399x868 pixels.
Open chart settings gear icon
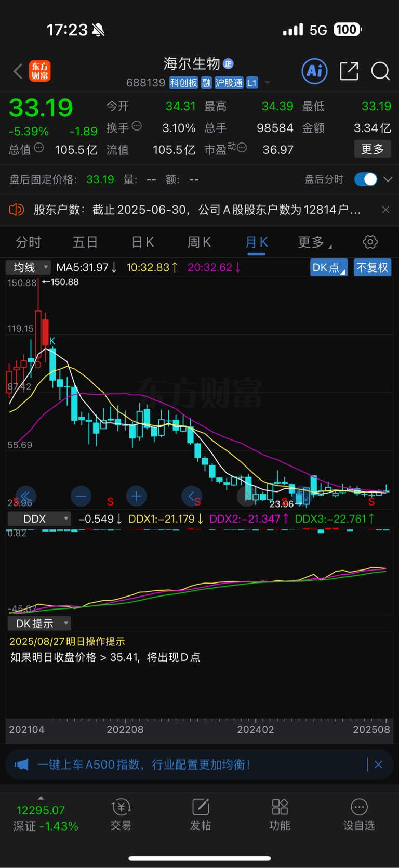tap(370, 242)
